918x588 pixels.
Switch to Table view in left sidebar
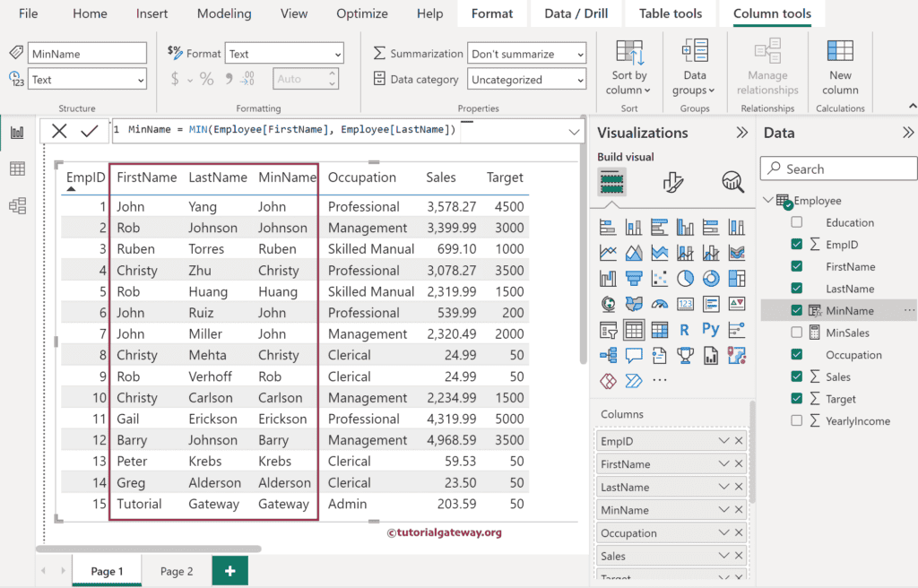pyautogui.click(x=16, y=167)
